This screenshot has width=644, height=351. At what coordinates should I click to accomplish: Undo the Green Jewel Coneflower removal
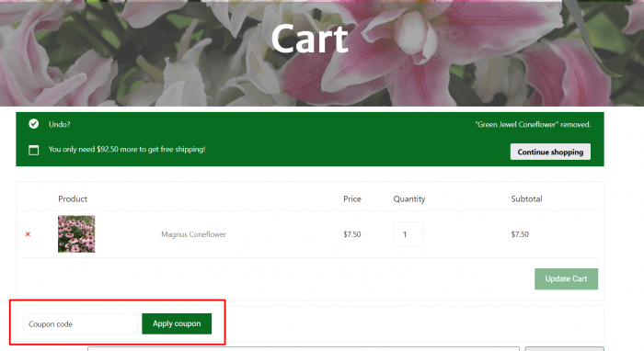click(x=60, y=124)
